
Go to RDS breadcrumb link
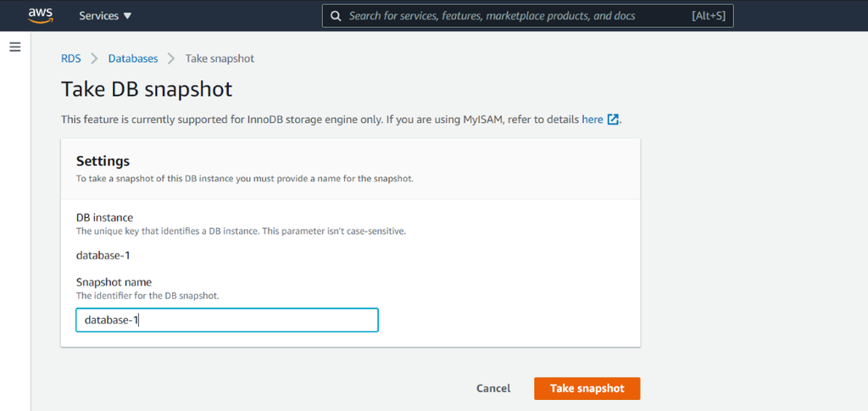(71, 58)
